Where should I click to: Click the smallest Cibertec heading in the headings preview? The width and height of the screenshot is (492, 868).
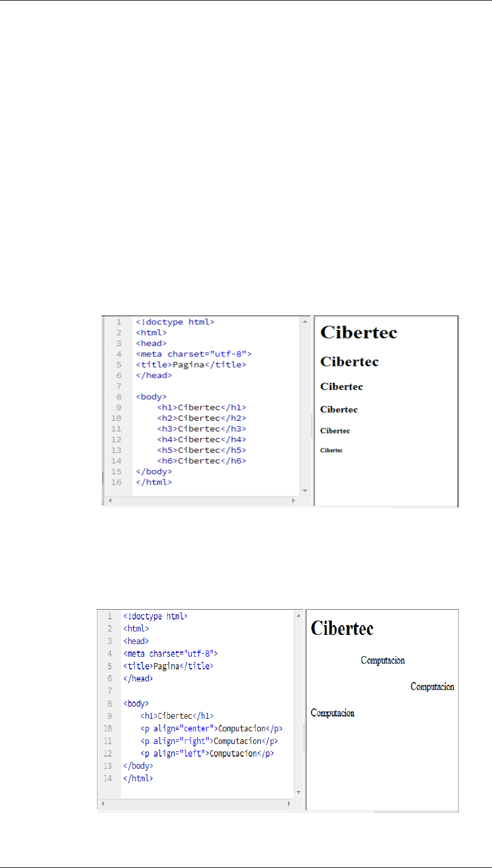tap(331, 451)
